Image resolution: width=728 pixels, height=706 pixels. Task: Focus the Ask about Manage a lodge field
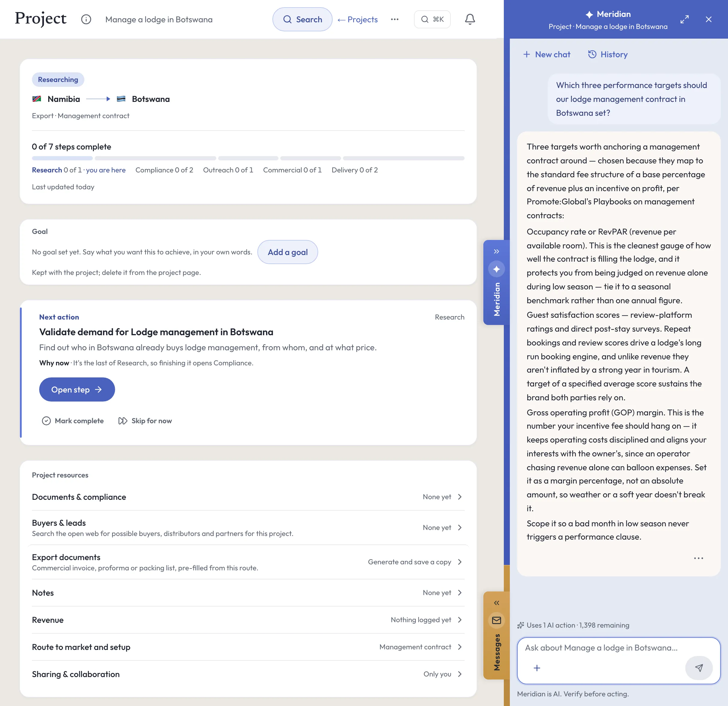(x=619, y=648)
